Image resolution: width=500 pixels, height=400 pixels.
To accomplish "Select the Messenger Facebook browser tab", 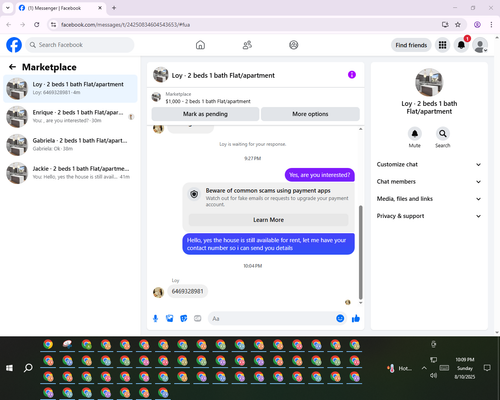I will 60,8.
